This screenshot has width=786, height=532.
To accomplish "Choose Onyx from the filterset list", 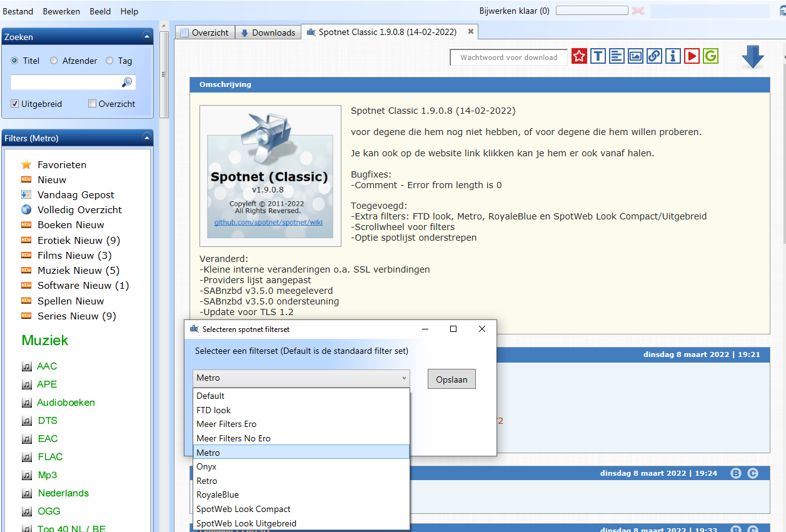I will (x=301, y=466).
